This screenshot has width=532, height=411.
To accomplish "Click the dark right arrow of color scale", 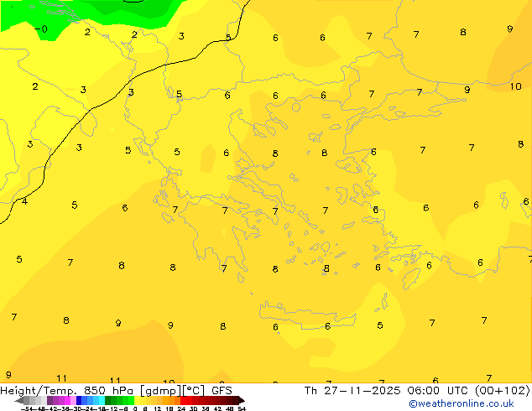I will [241, 400].
